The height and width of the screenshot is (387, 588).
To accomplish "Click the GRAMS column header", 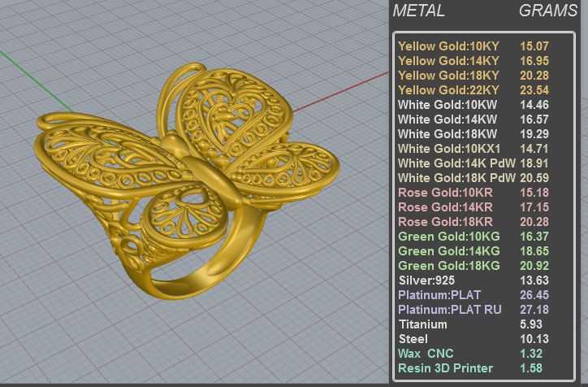I will pos(548,11).
